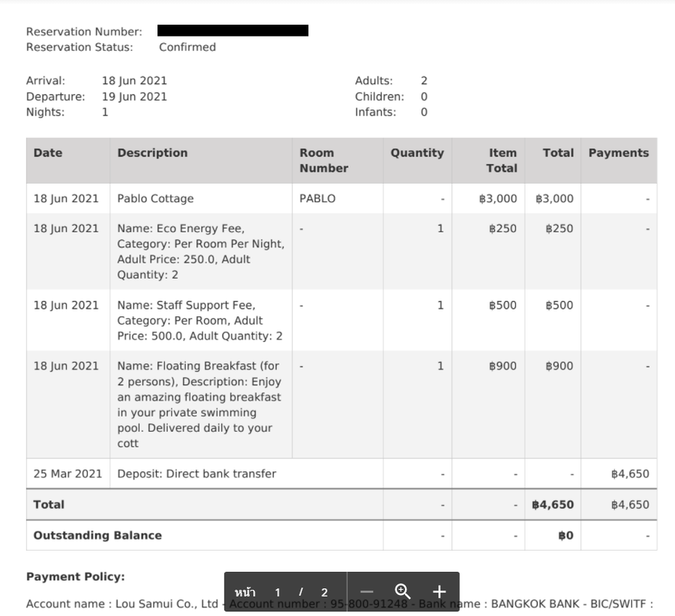Click the Item Total ฿3,000 for Pablo Cottage
The image size is (675, 616).
coord(498,199)
